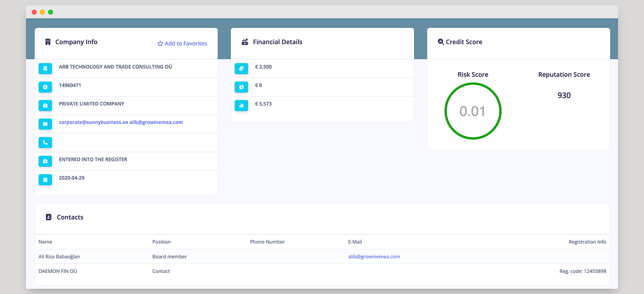
Task: Open alib@growinemea.com email in Contacts table
Action: click(374, 256)
